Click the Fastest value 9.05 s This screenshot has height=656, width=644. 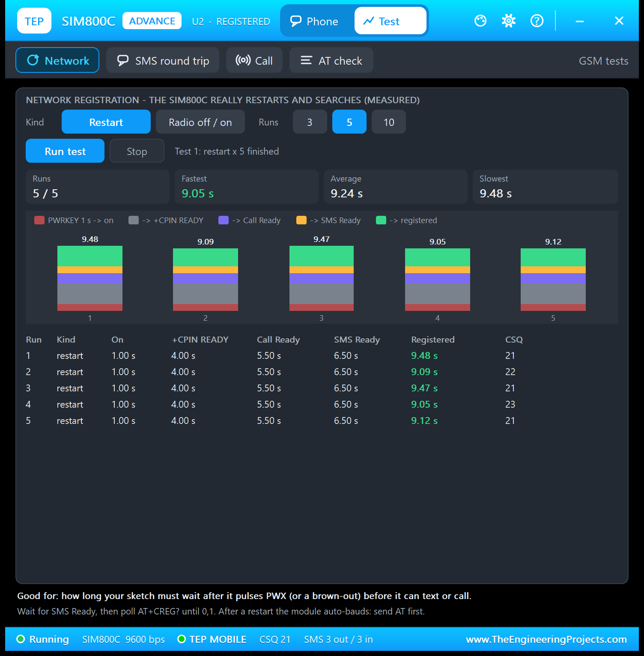click(197, 194)
